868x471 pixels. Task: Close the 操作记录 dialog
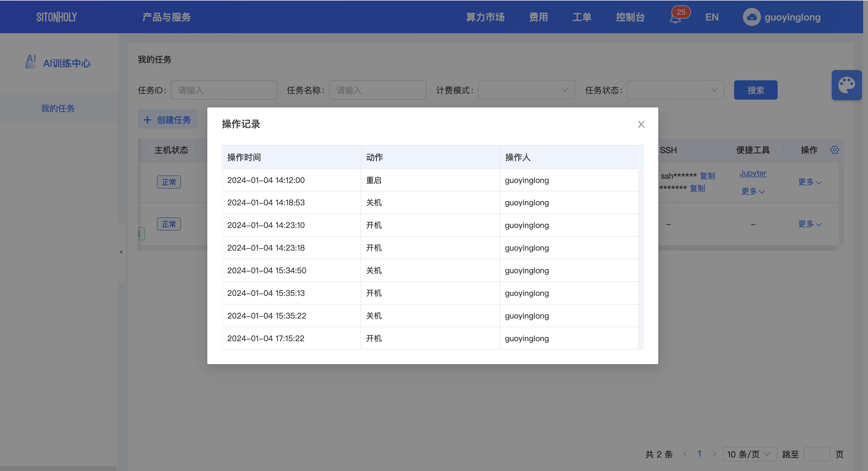pos(641,124)
